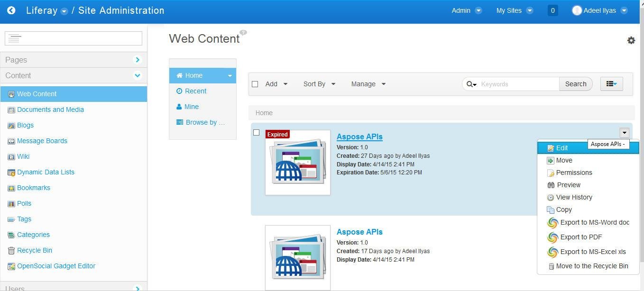Image resolution: width=644 pixels, height=291 pixels.
Task: Check the expired Aspose APIs entry checkbox
Action: (257, 133)
